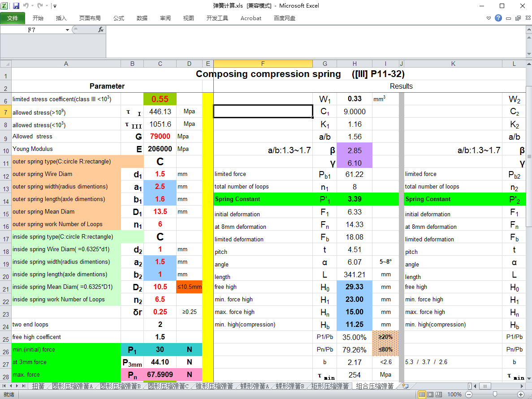The height and width of the screenshot is (399, 532).
Task: Switch to the 圆形压缩弹簧C sheet tab
Action: 168,386
